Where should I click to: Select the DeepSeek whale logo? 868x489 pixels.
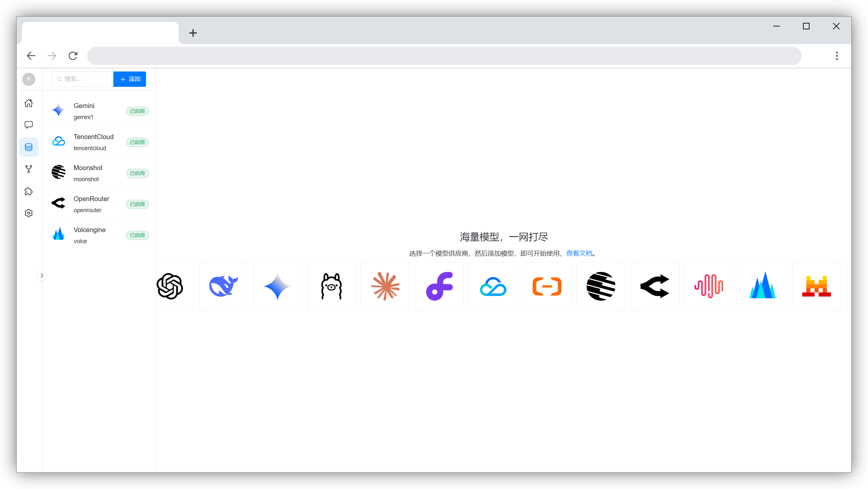coord(223,286)
